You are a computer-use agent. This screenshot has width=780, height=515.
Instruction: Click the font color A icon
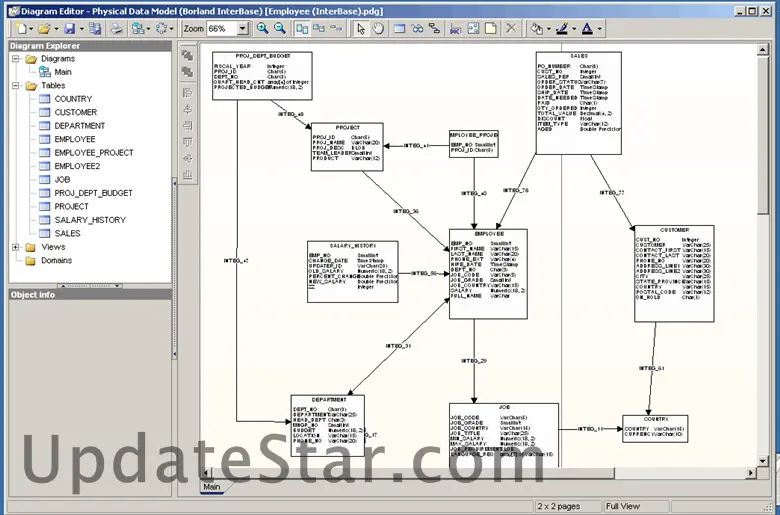pyautogui.click(x=587, y=28)
